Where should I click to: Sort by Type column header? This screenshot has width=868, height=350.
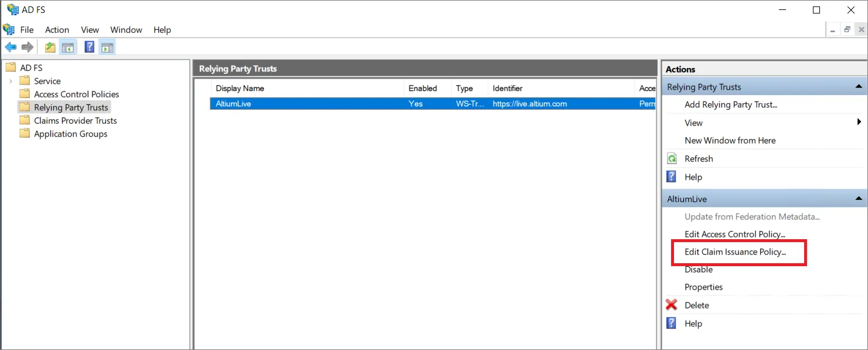(469, 88)
